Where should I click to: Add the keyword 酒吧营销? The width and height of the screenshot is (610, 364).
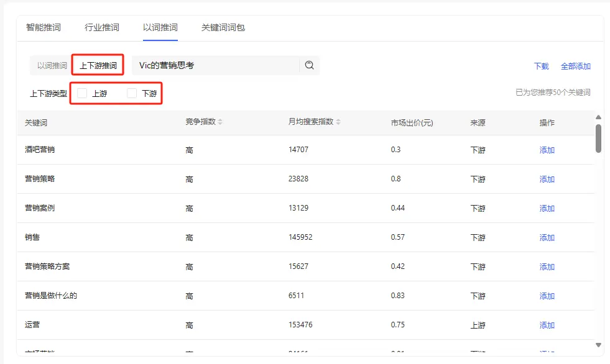546,150
